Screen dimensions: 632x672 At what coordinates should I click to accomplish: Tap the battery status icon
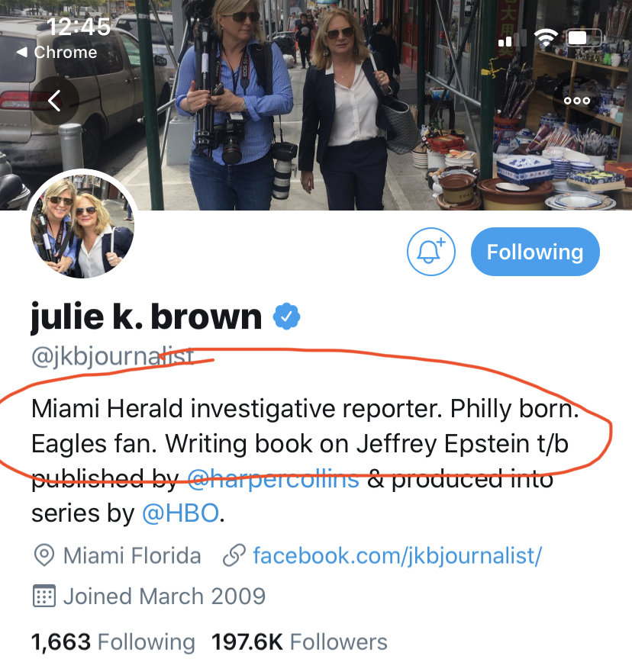585,37
